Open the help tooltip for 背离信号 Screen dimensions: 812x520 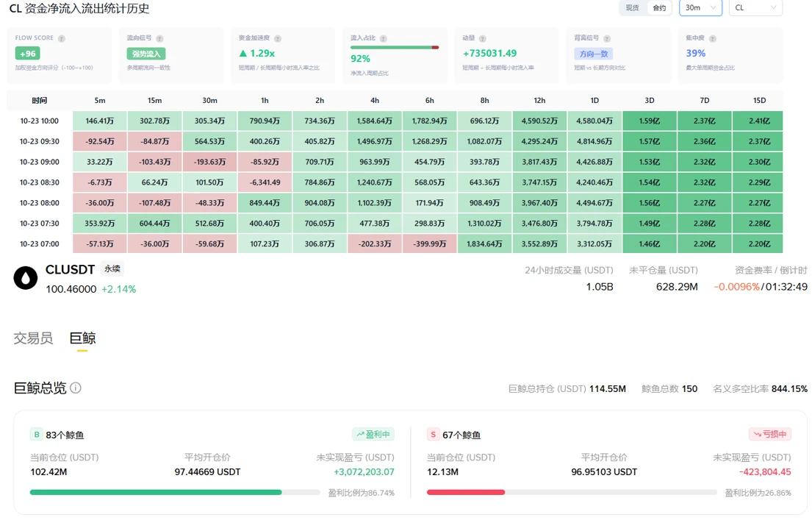tap(607, 38)
